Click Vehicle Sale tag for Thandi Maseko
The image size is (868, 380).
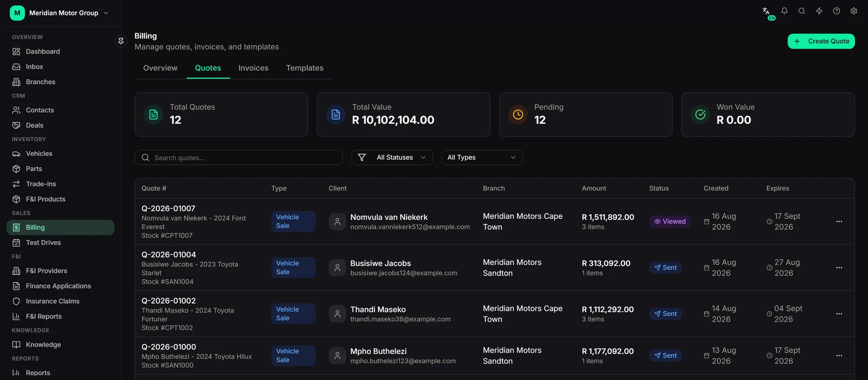coord(293,314)
